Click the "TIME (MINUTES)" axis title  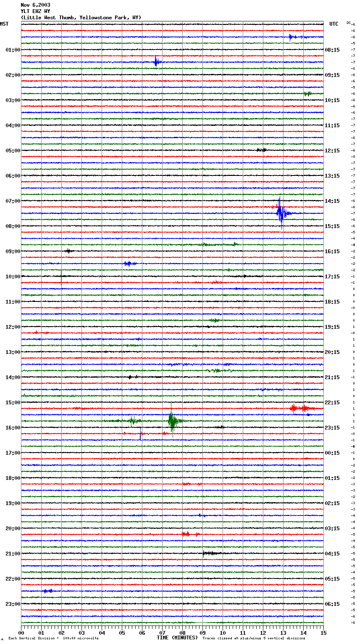[177, 638]
